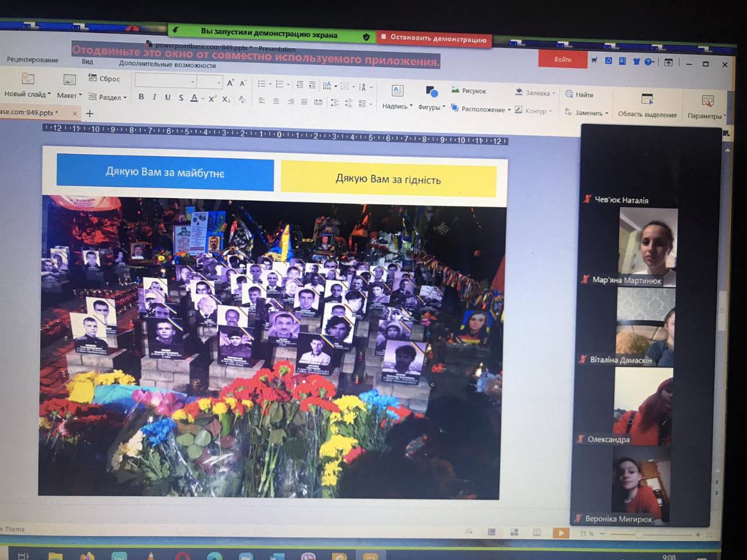Toggle strikethrough text formatting
747x560 pixels.
click(x=181, y=98)
